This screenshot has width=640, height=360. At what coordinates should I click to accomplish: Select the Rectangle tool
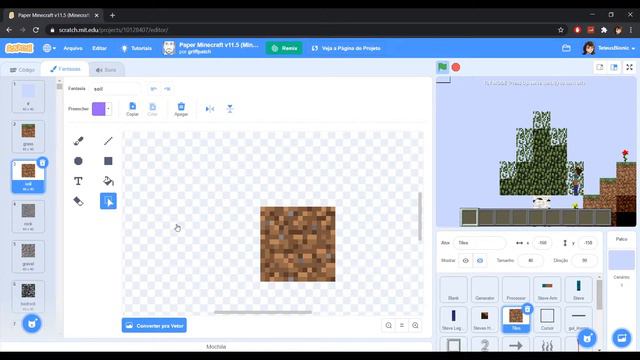108,161
